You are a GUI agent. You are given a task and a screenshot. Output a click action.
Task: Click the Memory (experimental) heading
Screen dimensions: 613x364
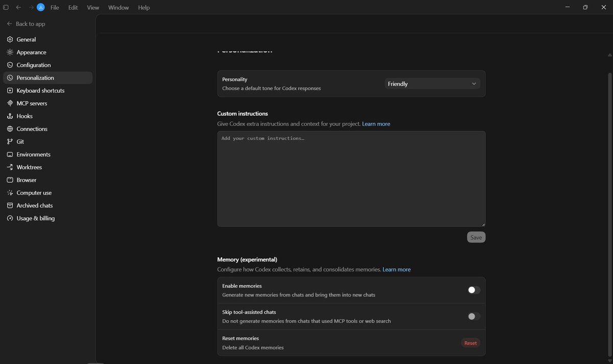(247, 259)
